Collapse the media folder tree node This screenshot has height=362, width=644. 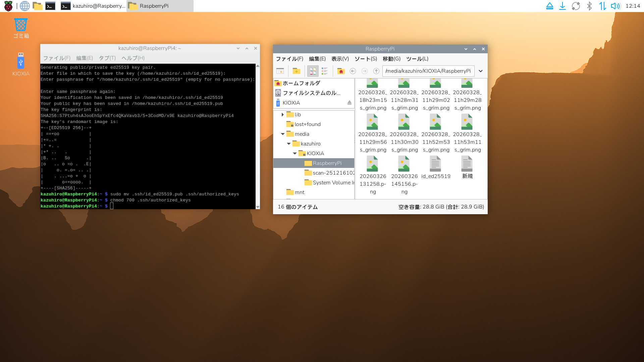click(283, 134)
